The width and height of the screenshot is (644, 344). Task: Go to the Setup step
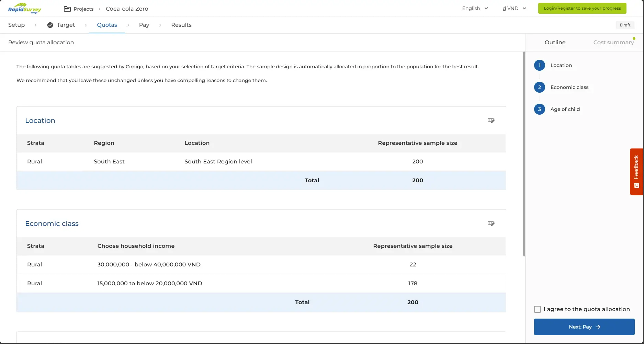[16, 25]
